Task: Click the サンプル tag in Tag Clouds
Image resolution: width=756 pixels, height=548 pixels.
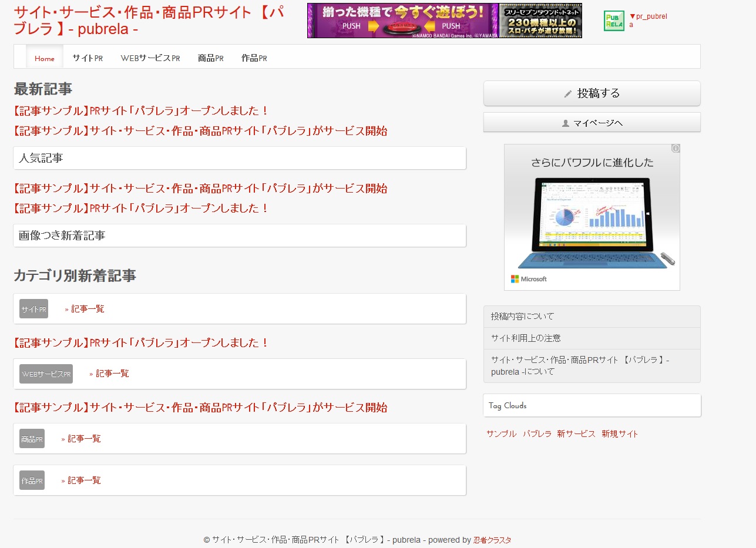Action: [501, 434]
